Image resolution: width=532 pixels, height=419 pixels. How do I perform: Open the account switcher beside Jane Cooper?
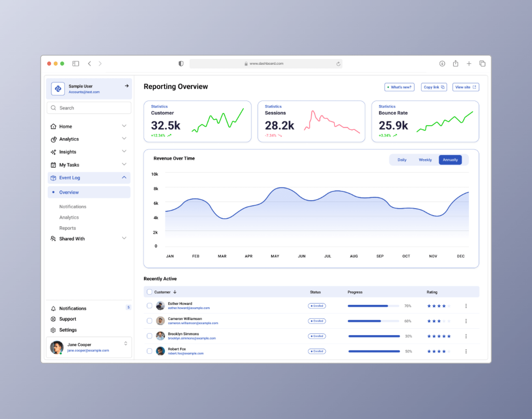[125, 343]
